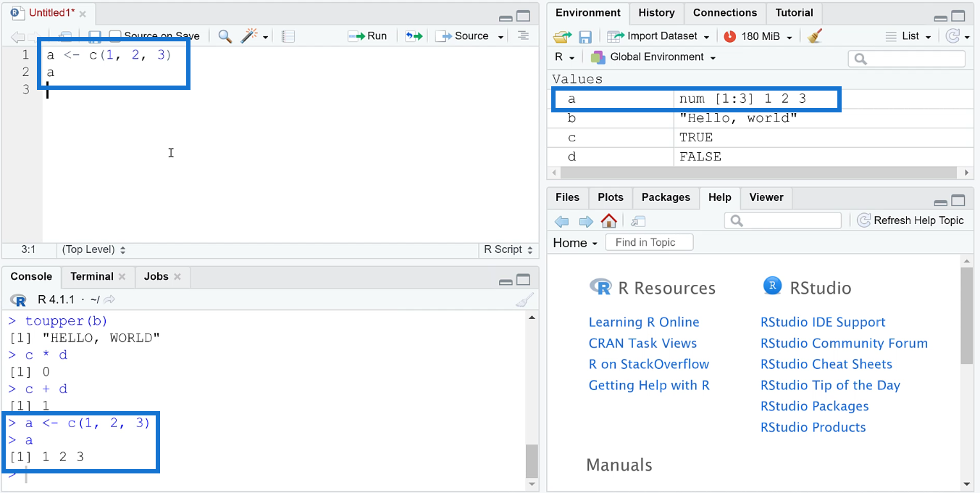Open the Getting Help with R link
This screenshot has width=980, height=493.
point(649,385)
